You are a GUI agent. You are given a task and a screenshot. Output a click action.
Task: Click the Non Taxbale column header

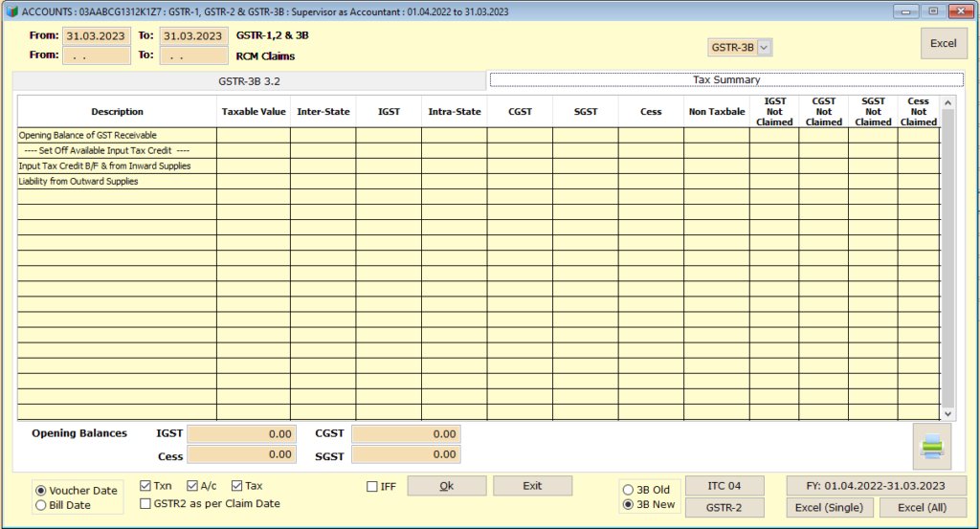pyautogui.click(x=717, y=112)
